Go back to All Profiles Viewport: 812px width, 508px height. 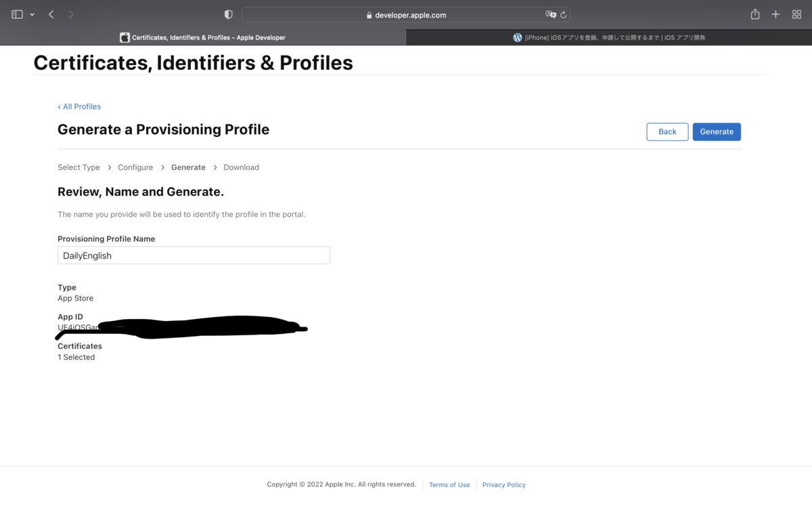click(x=80, y=106)
